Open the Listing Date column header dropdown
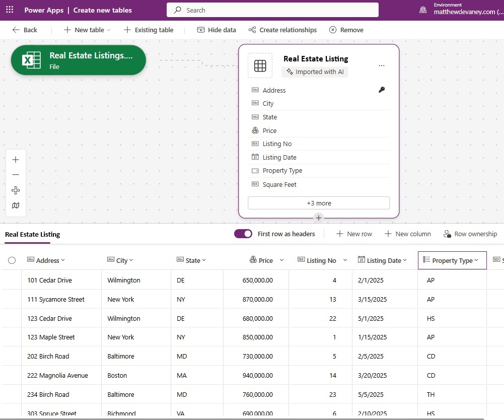Viewport: 504px width, 420px height. tap(405, 260)
